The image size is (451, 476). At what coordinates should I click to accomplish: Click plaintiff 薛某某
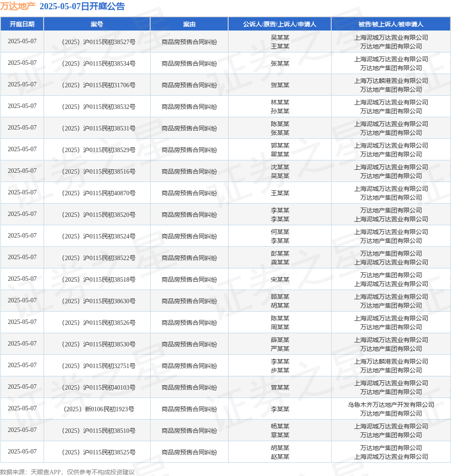[280, 340]
